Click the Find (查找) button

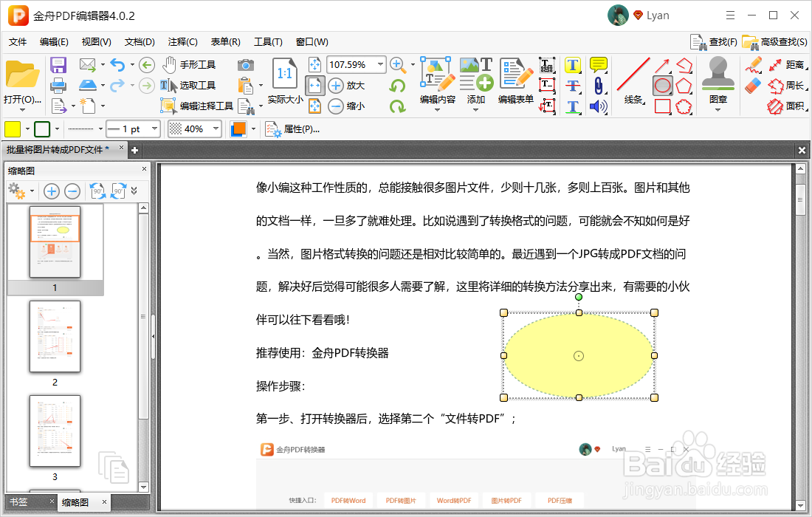point(714,42)
